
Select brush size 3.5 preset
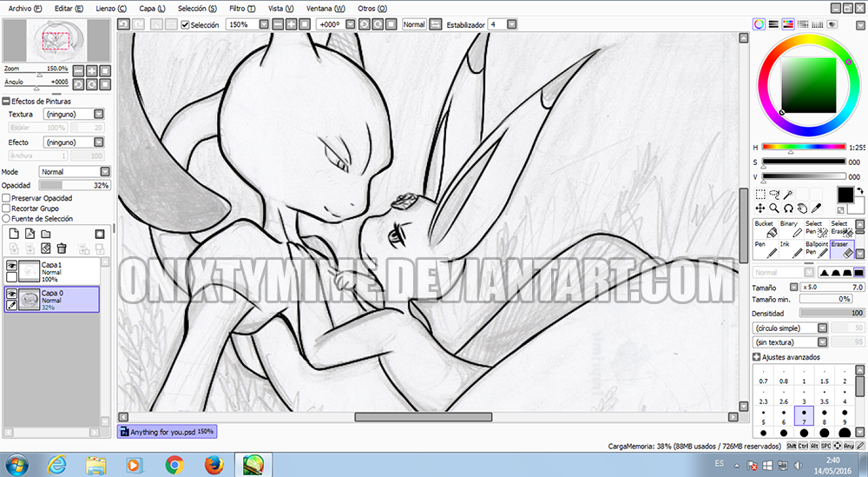825,395
